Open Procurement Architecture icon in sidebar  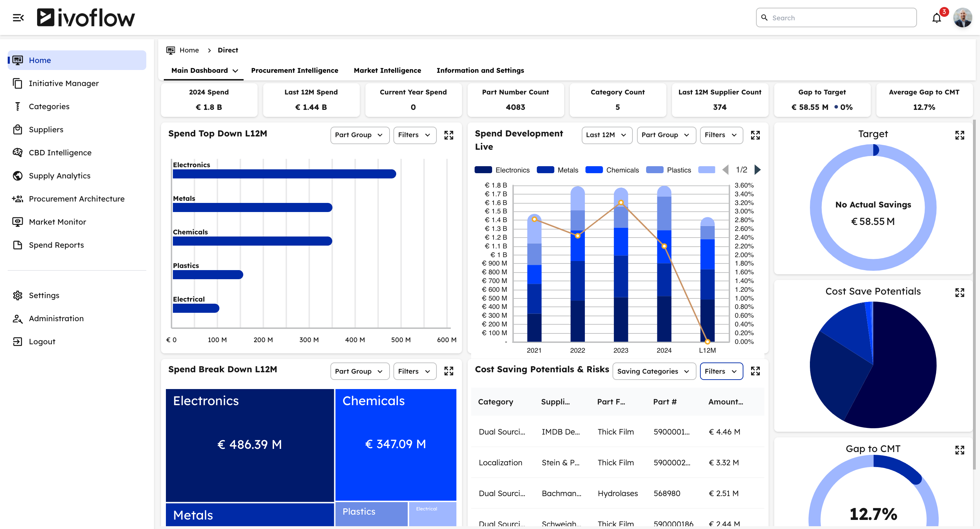(x=17, y=198)
